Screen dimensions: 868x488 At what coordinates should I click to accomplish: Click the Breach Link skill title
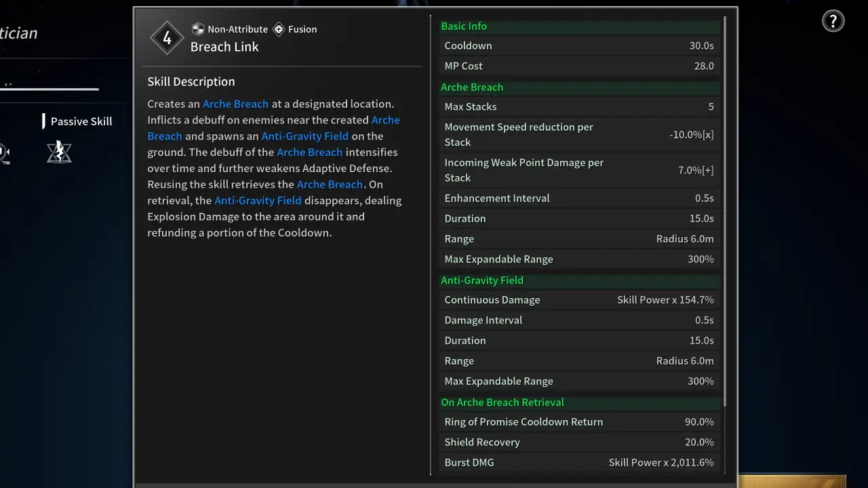tap(224, 47)
